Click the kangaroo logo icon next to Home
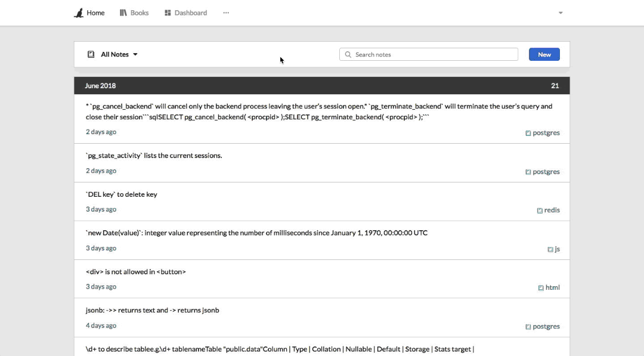 click(x=79, y=13)
